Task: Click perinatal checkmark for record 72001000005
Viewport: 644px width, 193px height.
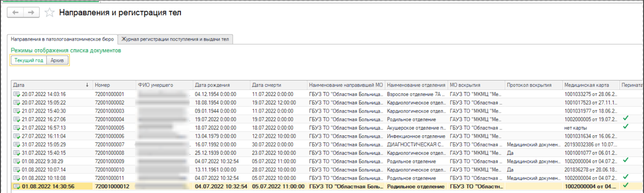Action: 626,127
